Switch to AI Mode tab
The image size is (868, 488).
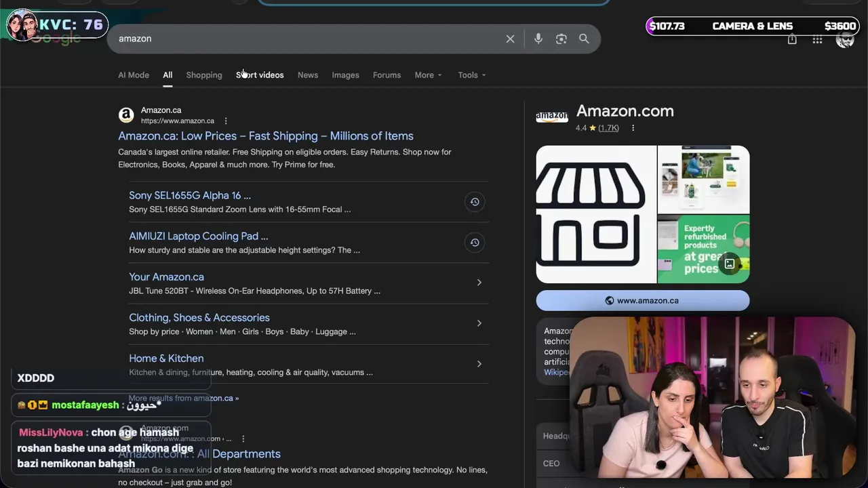pyautogui.click(x=134, y=75)
